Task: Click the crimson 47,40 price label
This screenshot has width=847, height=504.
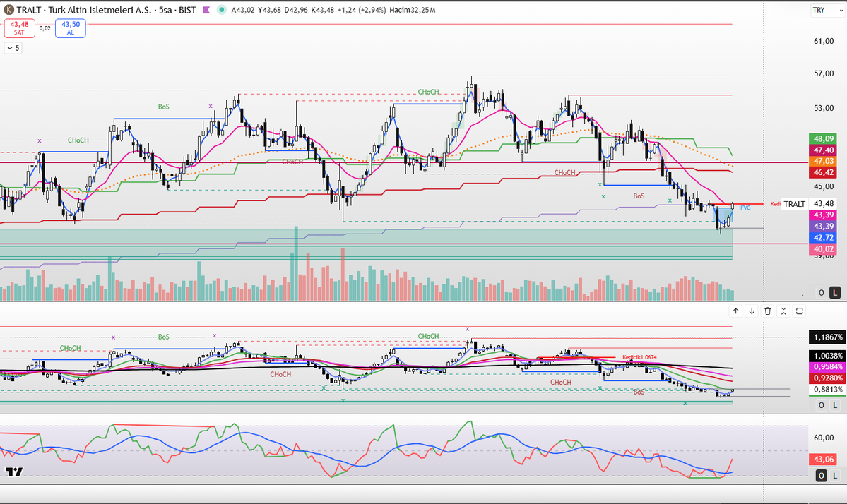Action: pyautogui.click(x=823, y=150)
